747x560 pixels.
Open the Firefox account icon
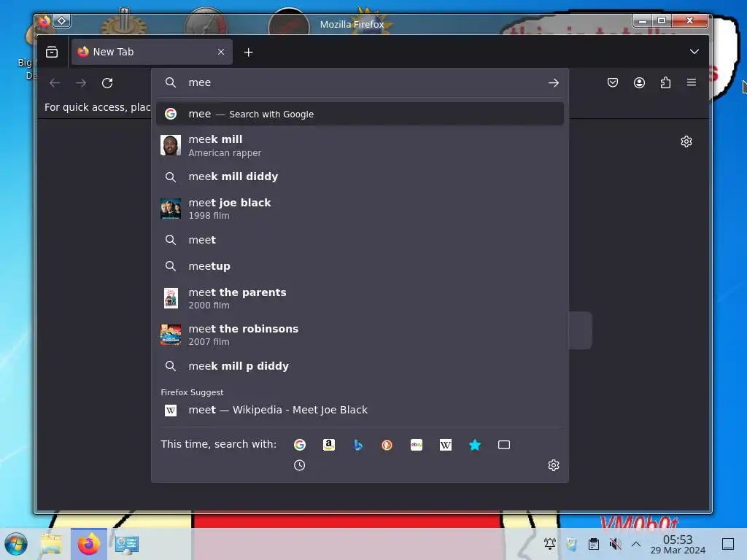point(639,83)
